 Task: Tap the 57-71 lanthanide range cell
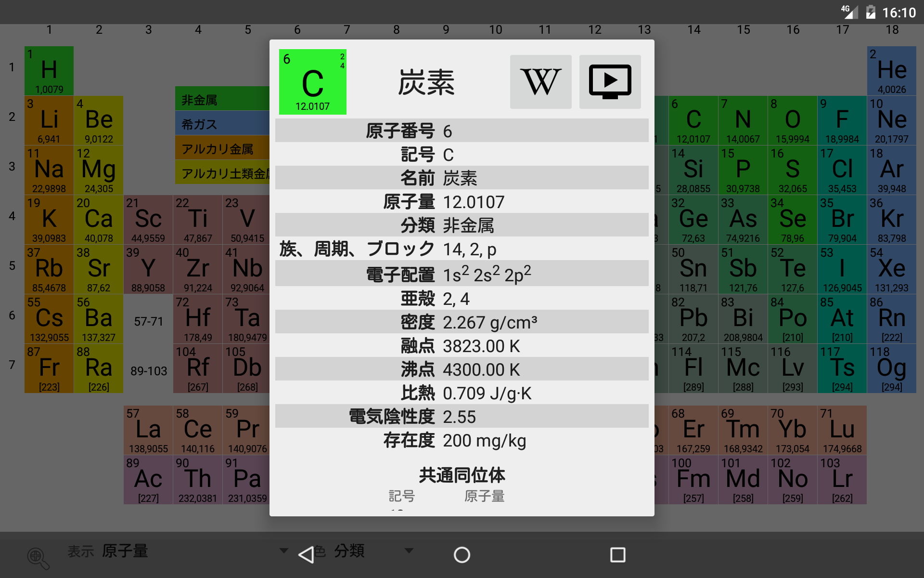(x=148, y=321)
